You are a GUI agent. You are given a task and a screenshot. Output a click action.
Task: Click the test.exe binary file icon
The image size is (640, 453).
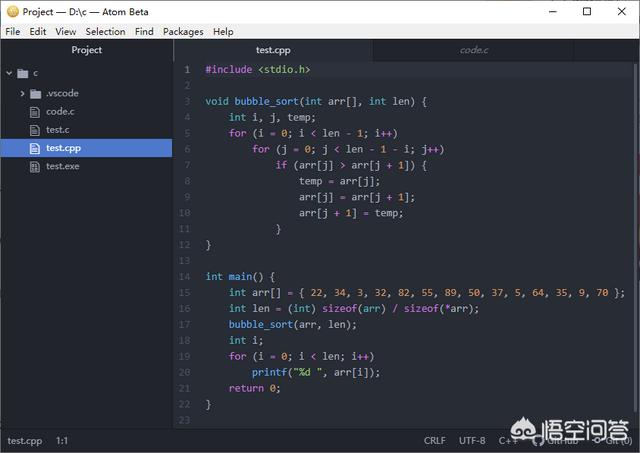pos(35,167)
